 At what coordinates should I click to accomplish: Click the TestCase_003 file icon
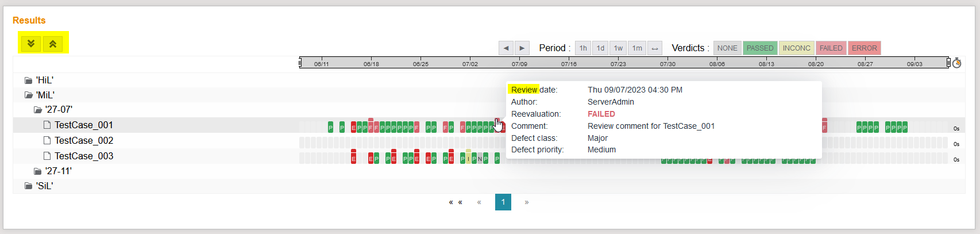[x=47, y=156]
